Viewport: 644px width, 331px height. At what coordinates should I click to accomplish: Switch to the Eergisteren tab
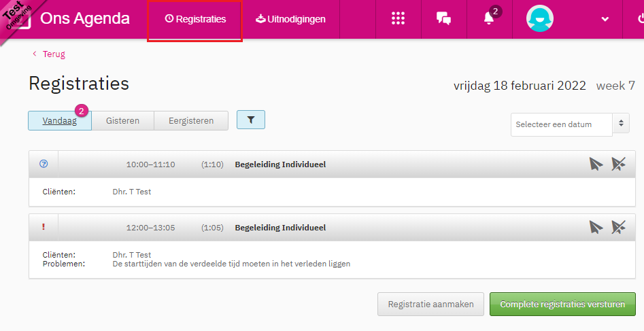[x=190, y=121]
